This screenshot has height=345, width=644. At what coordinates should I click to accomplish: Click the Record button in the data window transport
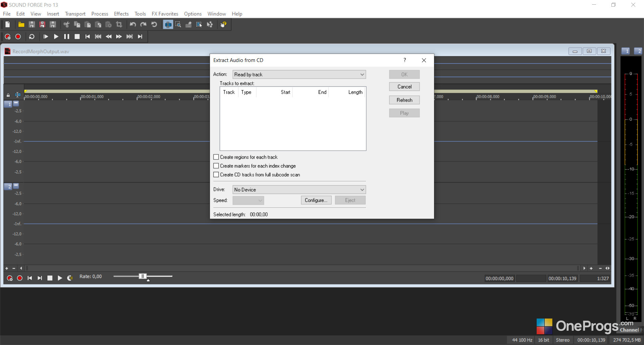20,278
